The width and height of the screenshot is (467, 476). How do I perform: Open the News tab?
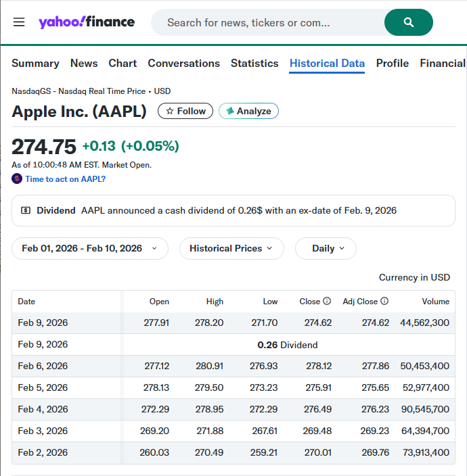pos(84,63)
